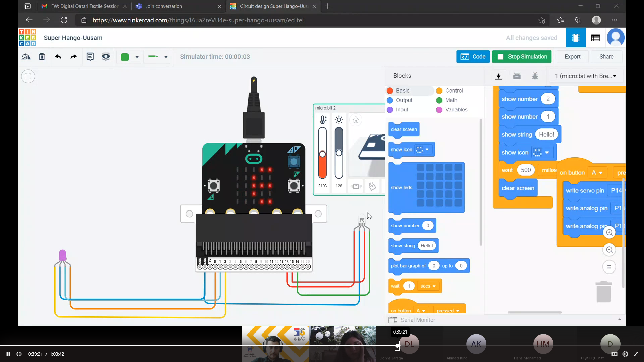Click the delete trash icon in toolbar

point(42,57)
